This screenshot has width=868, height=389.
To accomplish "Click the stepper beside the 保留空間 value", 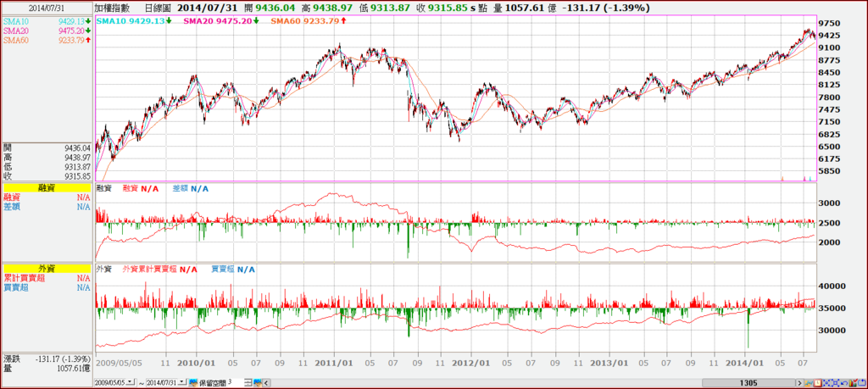I will coord(248,382).
